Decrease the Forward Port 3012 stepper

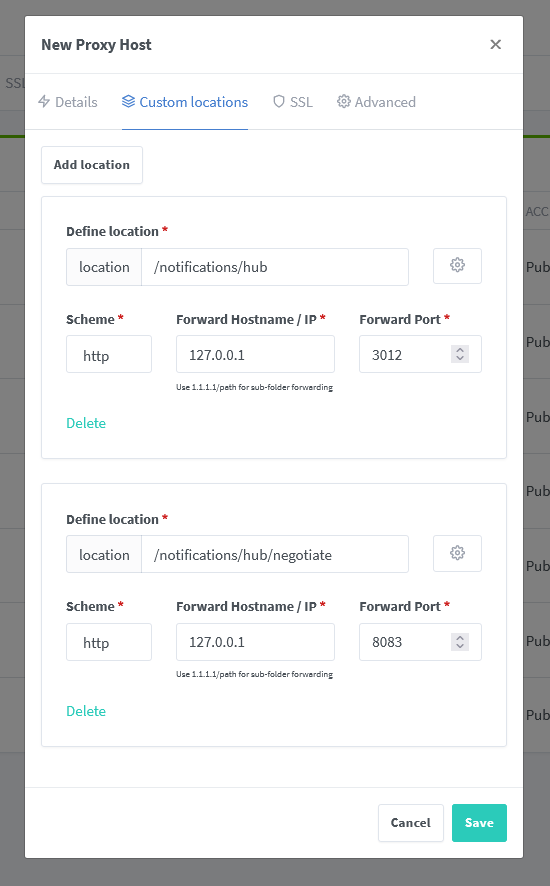pos(460,358)
